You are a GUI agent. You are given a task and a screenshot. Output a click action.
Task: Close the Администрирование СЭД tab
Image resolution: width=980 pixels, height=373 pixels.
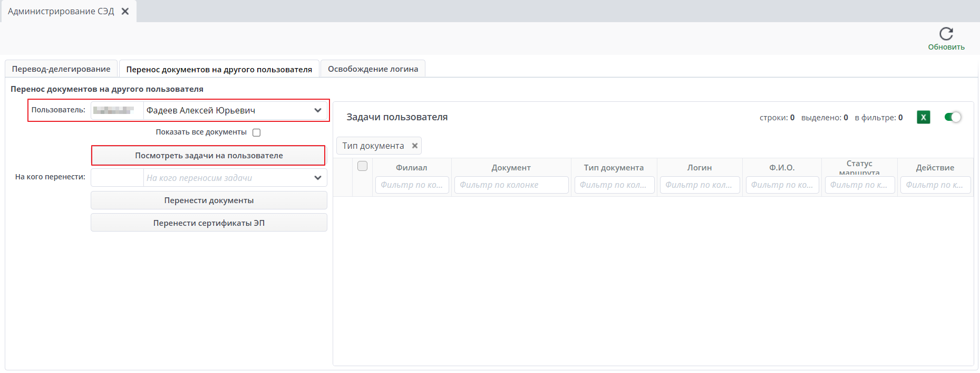125,12
